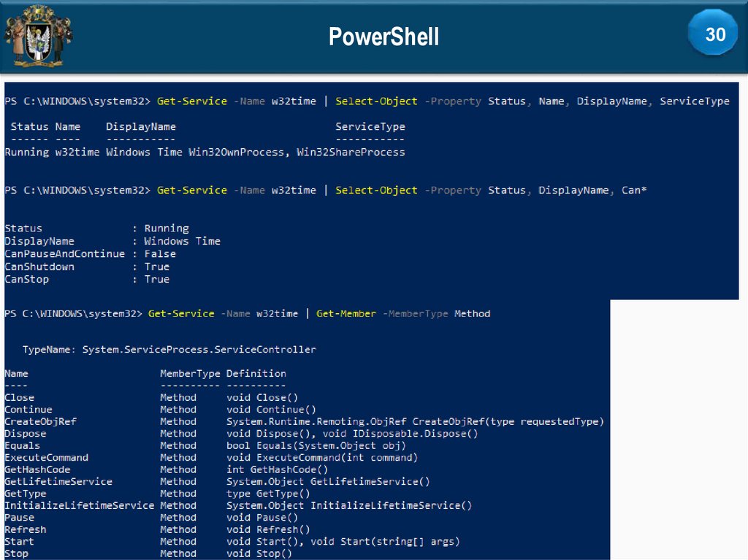Click System.Runtime.Remoting.ObjRef CreateObjRef definition

tap(415, 422)
